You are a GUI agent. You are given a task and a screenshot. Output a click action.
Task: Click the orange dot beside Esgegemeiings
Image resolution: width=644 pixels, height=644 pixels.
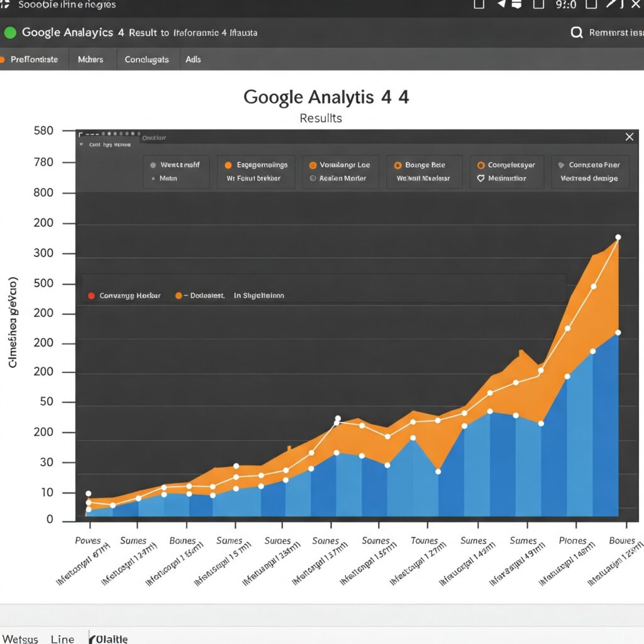228,165
